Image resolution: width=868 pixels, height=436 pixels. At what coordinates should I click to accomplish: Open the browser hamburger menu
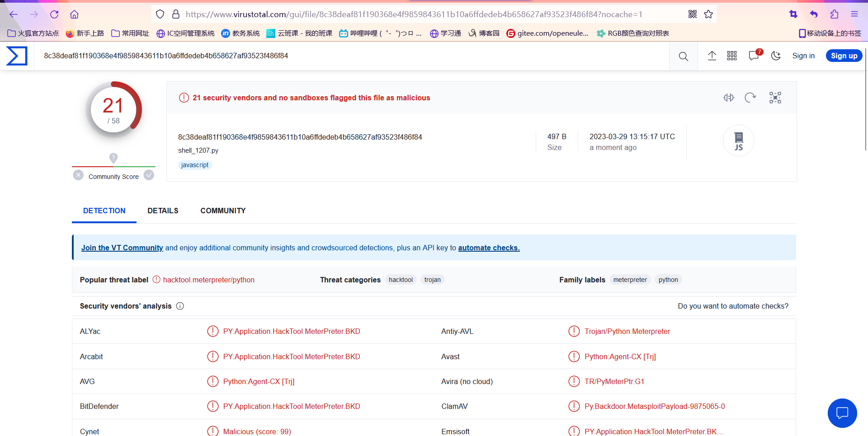(854, 14)
